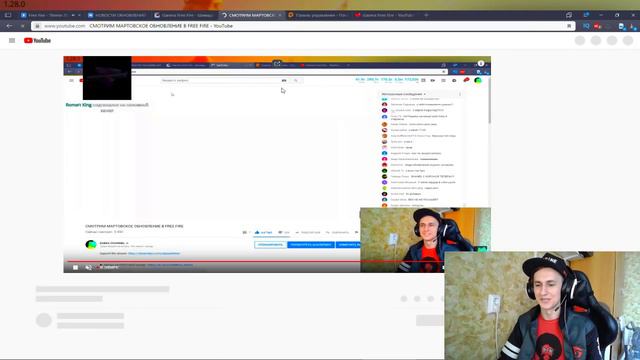This screenshot has width=640, height=360.
Task: Bookmark page using address bar bookmark icon
Action: [x=569, y=26]
